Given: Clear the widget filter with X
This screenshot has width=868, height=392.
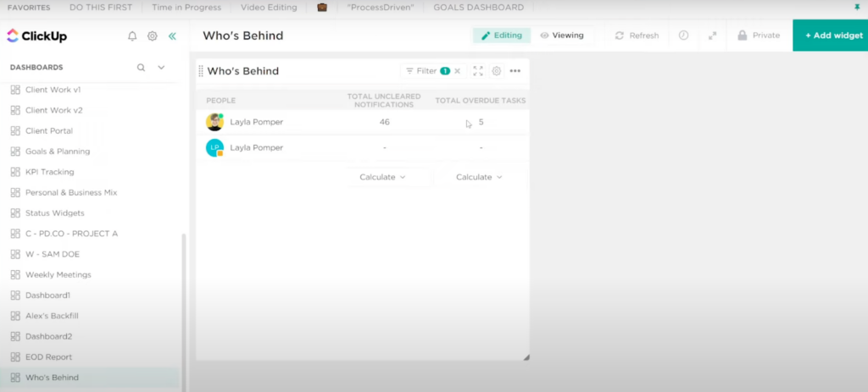Looking at the screenshot, I should pos(457,71).
